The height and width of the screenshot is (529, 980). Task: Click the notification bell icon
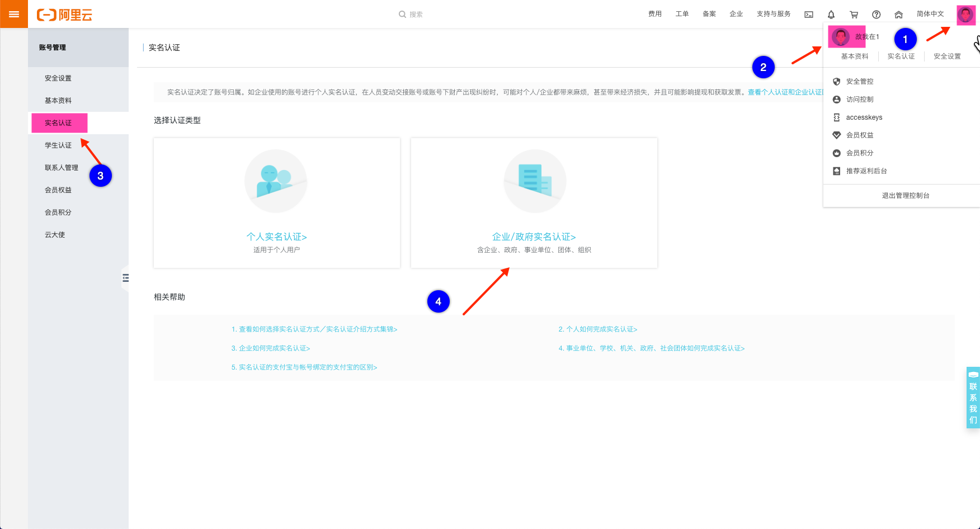click(831, 15)
